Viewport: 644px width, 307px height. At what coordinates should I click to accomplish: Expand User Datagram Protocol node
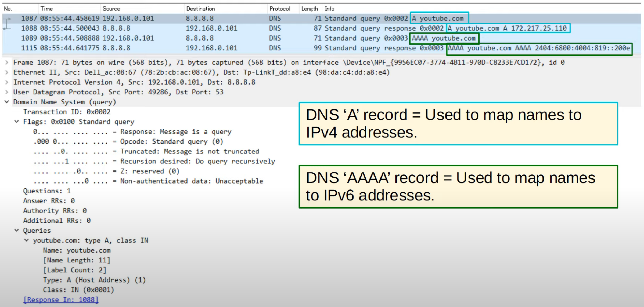coord(7,92)
